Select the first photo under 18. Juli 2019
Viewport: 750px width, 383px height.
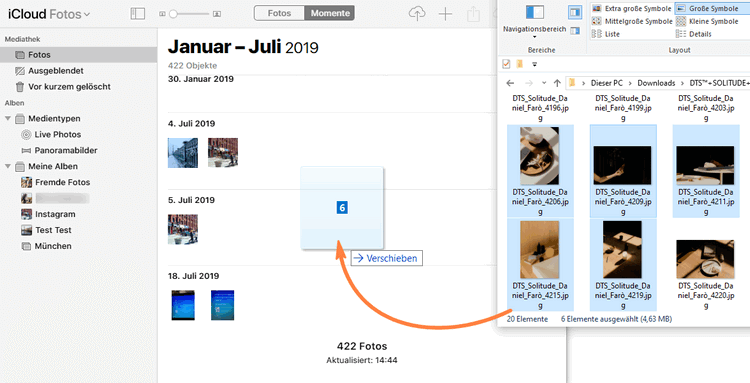pos(183,305)
